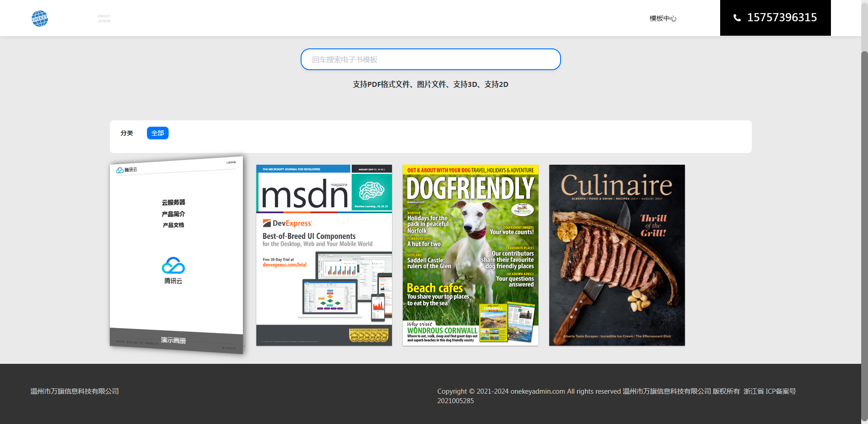The image size is (868, 424).
Task: Click ICP number 2021005285
Action: click(x=456, y=401)
